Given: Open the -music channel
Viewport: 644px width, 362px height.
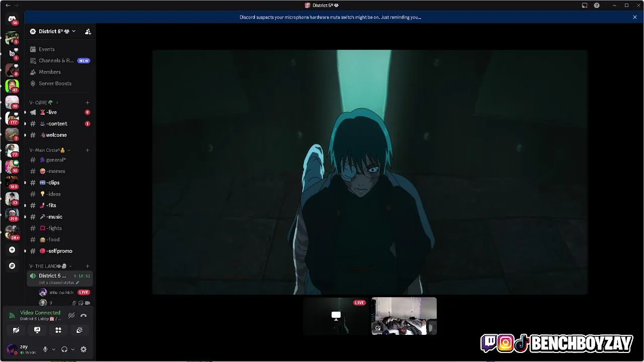Looking at the screenshot, I should 59,217.
